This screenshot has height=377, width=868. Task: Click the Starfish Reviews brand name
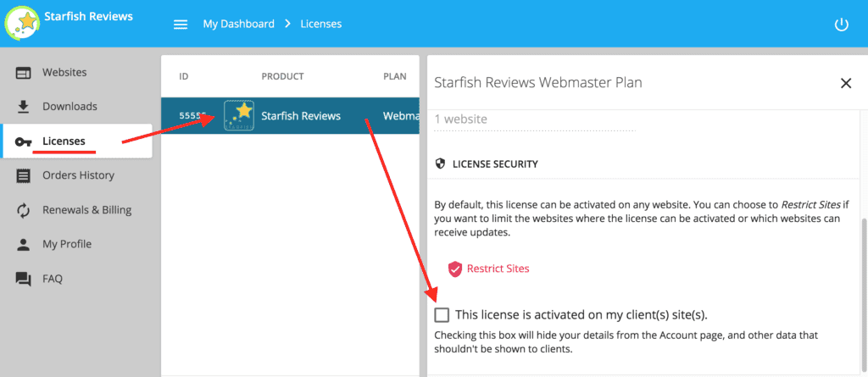pyautogui.click(x=88, y=17)
